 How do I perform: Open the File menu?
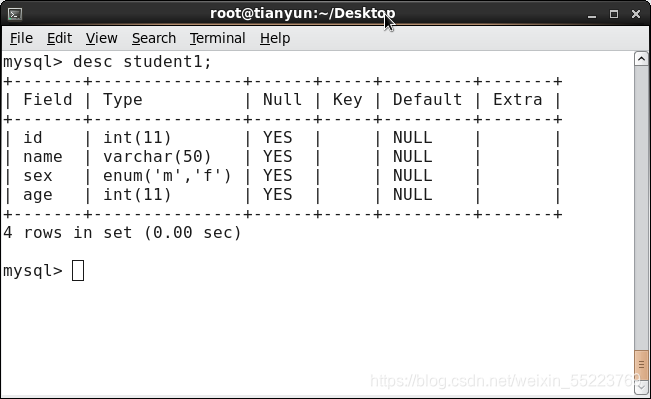coord(21,38)
